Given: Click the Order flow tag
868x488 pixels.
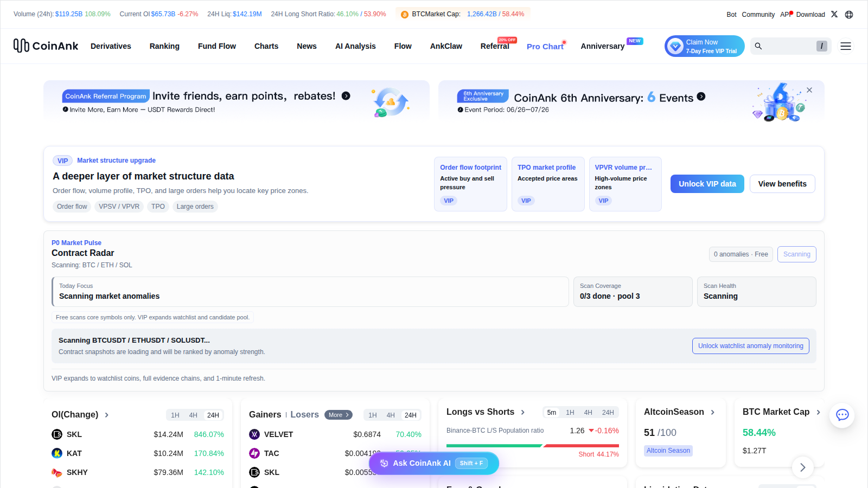Looking at the screenshot, I should point(72,207).
